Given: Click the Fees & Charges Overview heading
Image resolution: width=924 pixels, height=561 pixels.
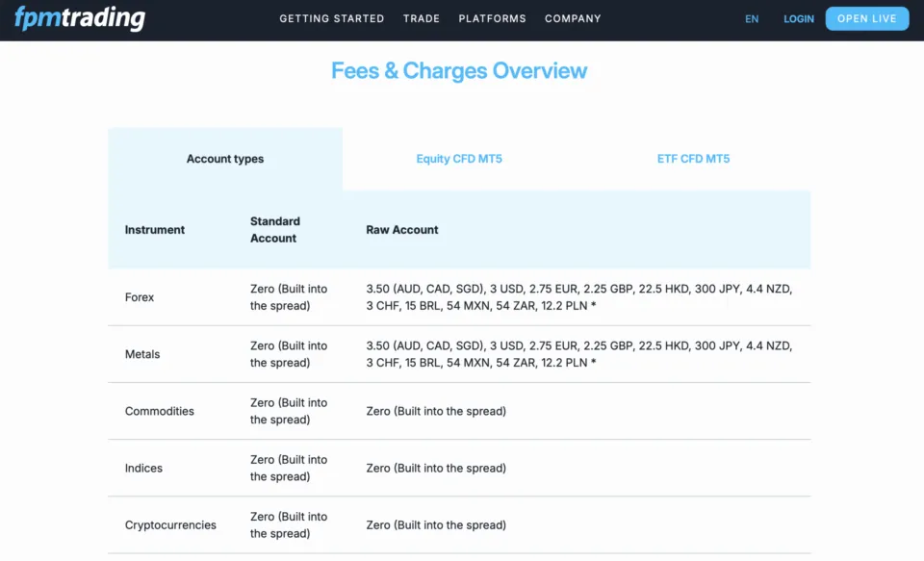Looking at the screenshot, I should click(x=459, y=70).
